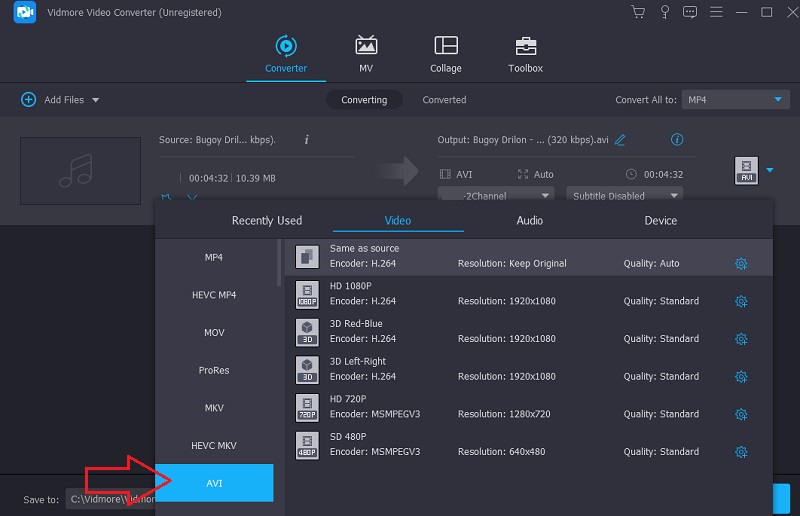Image resolution: width=800 pixels, height=516 pixels.
Task: Choose MKV from the format list
Action: coord(214,408)
